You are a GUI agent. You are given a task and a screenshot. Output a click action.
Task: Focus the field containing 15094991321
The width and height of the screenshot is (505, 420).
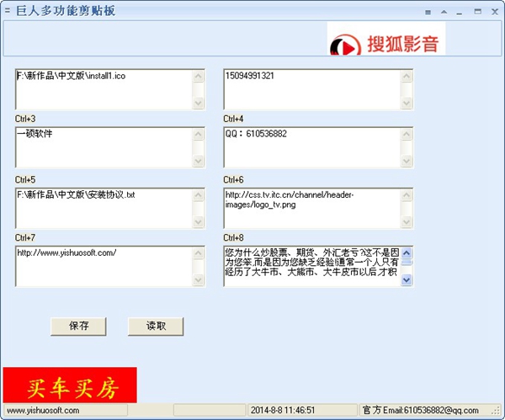click(x=311, y=88)
